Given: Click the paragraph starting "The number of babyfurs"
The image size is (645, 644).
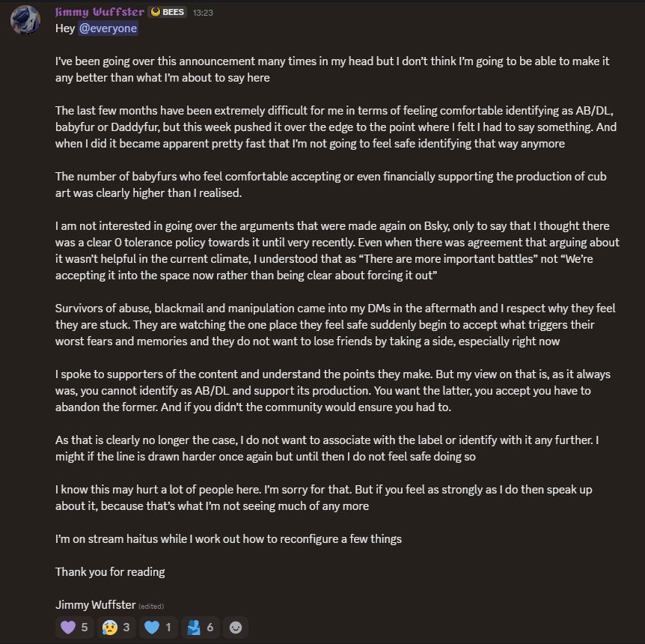Looking at the screenshot, I should coord(330,184).
